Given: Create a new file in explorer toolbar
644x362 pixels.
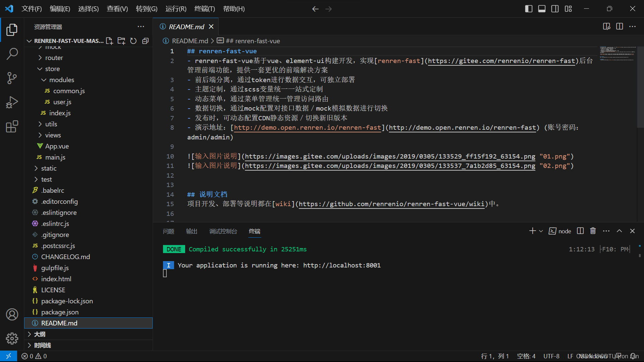Looking at the screenshot, I should coord(109,41).
